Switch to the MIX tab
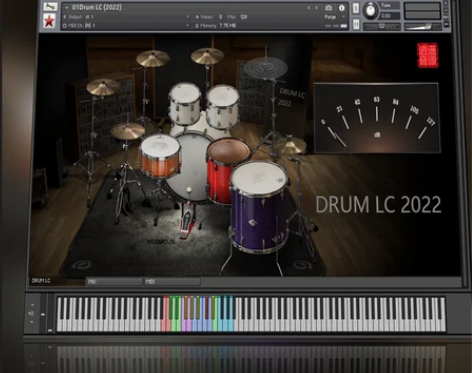 (x=114, y=282)
